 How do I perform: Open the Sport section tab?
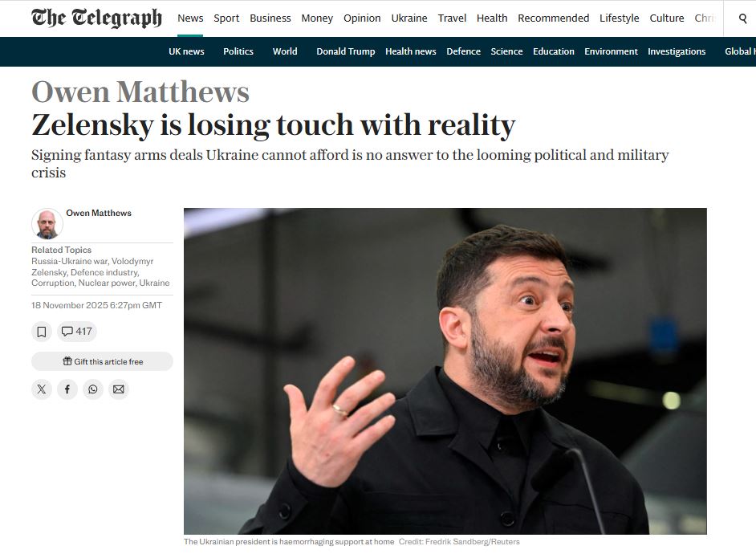click(226, 18)
